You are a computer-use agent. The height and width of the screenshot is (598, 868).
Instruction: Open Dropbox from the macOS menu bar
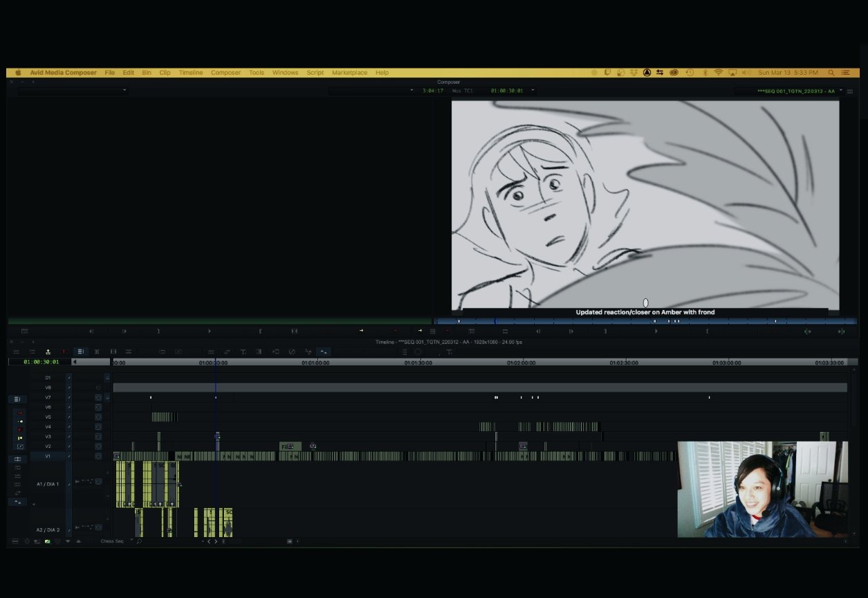pyautogui.click(x=634, y=73)
